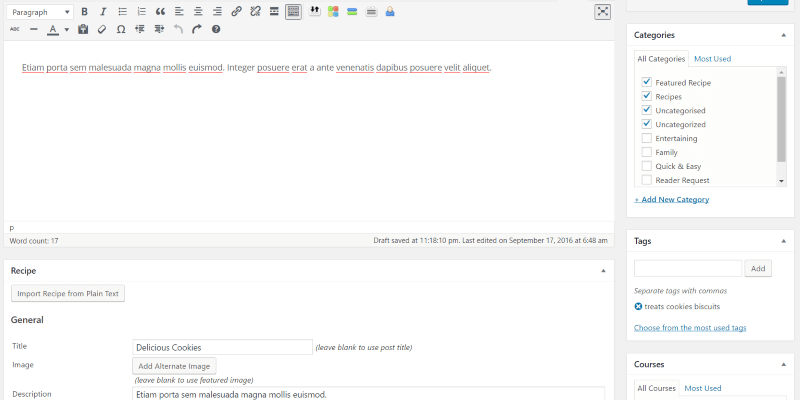800x400 pixels.
Task: Switch to Most Used categories tab
Action: click(712, 59)
